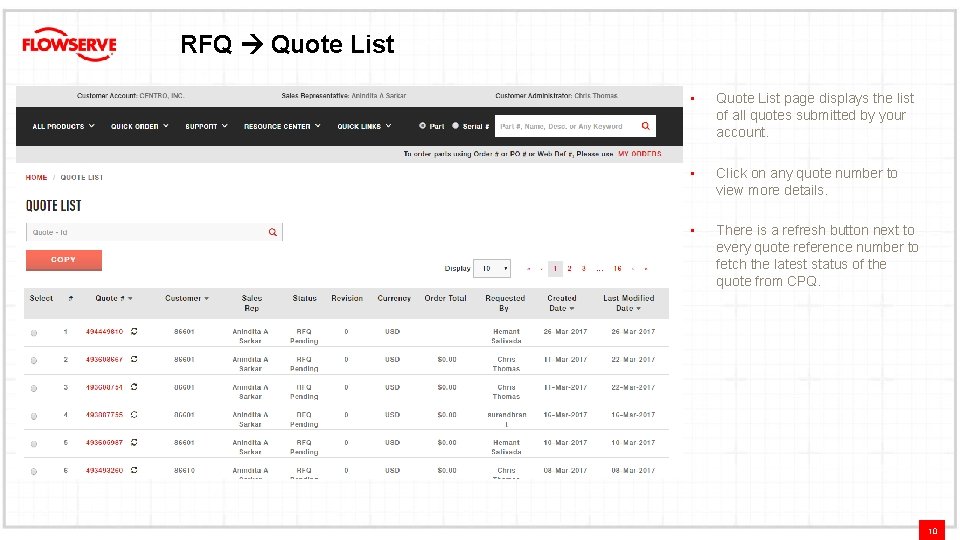Select the Part radio button
Viewport: 960px width, 540px height.
(422, 126)
